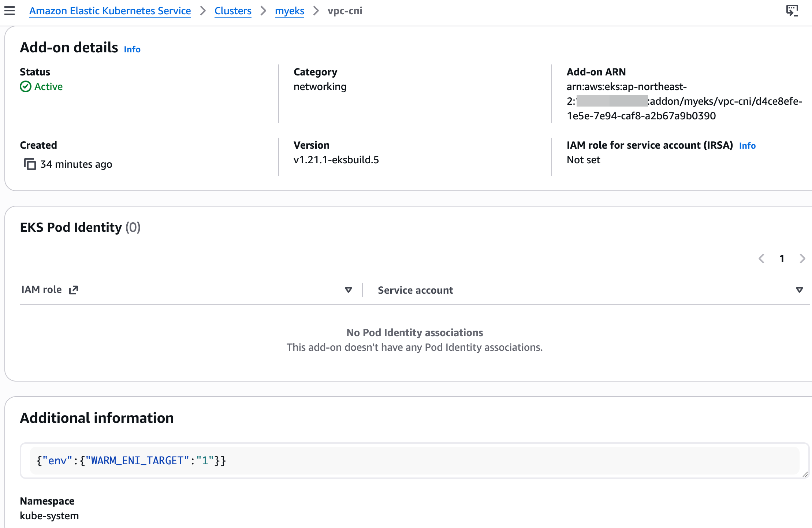Go to next page of Pod Identity
Viewport: 812px width, 528px height.
tap(802, 259)
